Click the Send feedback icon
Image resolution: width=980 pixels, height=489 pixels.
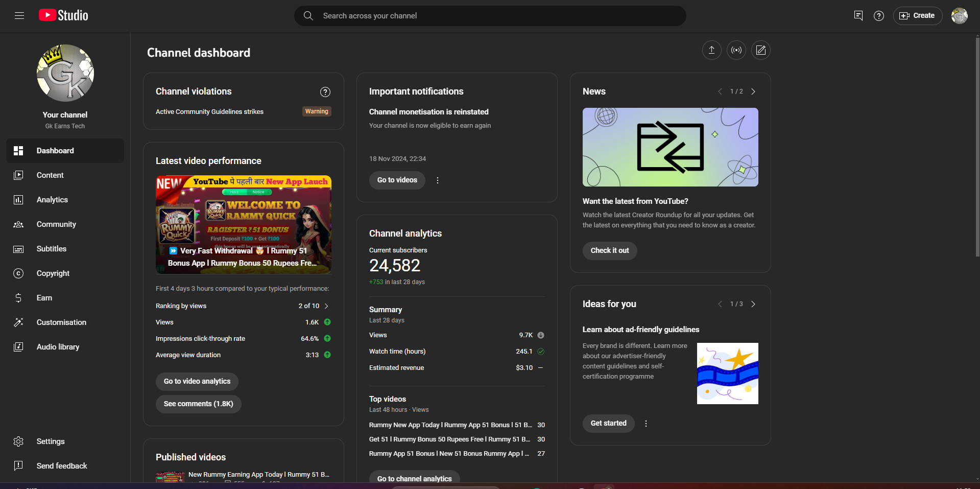[x=18, y=466]
